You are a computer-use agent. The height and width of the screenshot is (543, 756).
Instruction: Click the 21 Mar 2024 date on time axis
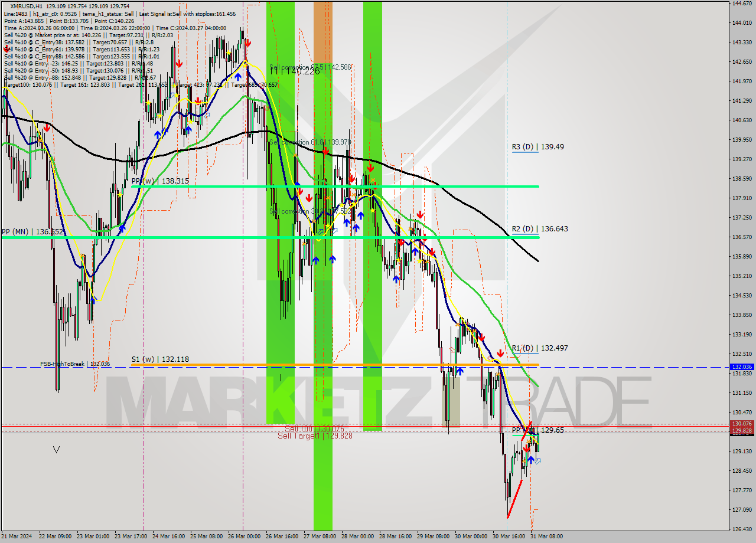click(17, 537)
